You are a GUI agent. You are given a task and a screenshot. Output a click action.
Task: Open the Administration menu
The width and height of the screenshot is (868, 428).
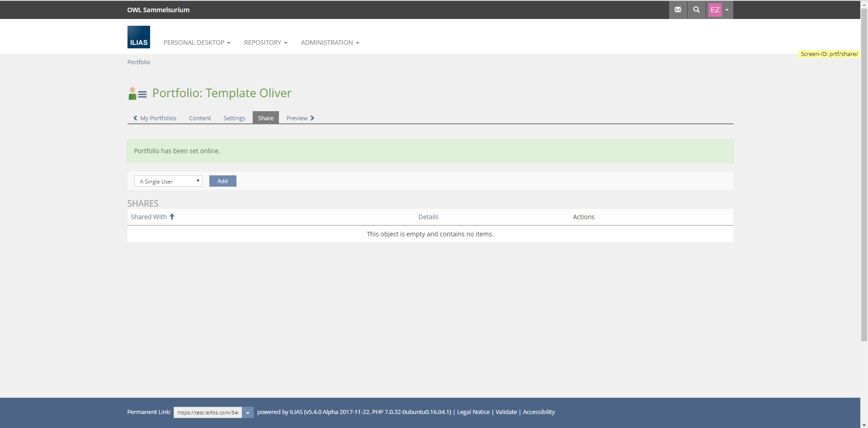330,42
